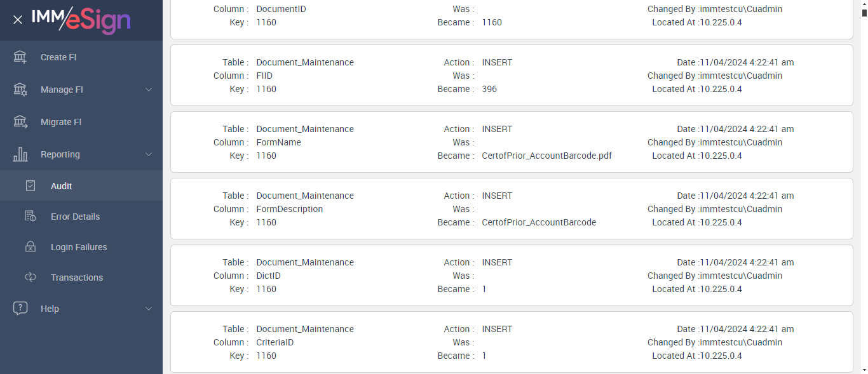868x374 pixels.
Task: Click the Help question mark icon
Action: tap(20, 309)
